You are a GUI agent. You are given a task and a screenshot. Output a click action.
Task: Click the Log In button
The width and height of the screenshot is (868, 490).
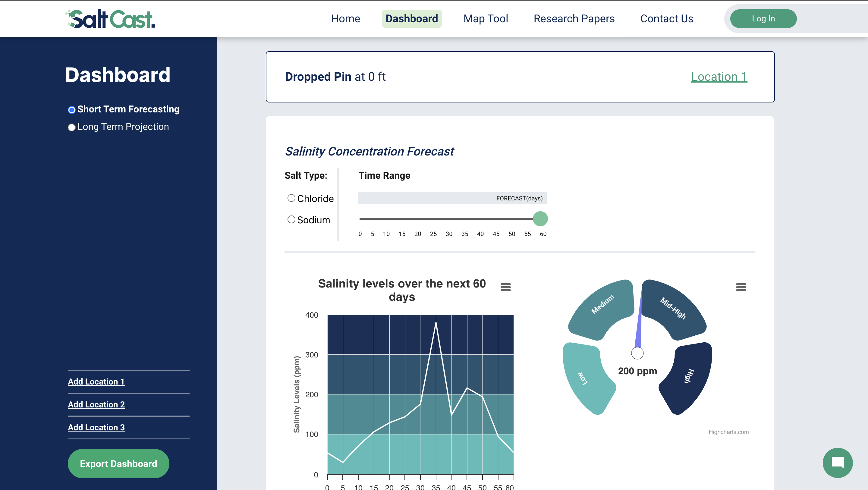pyautogui.click(x=763, y=19)
